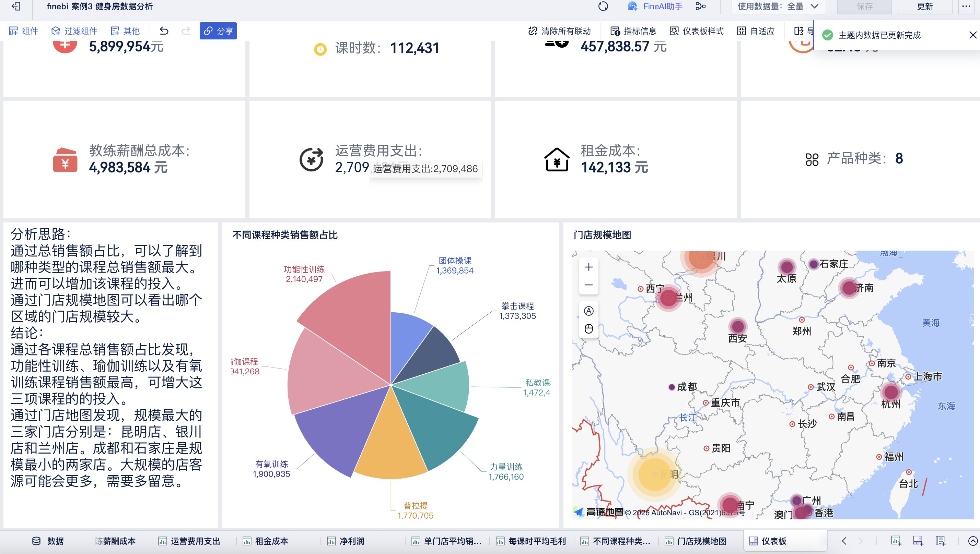Click the 更新 update button
This screenshot has height=554, width=980.
click(x=924, y=7)
